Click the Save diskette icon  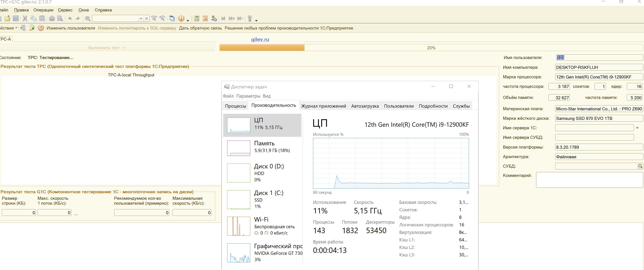tap(16, 18)
